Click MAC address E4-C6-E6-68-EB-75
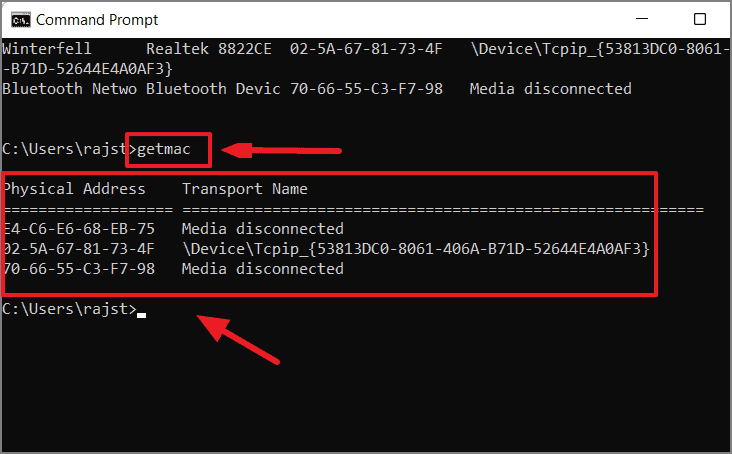 point(79,229)
